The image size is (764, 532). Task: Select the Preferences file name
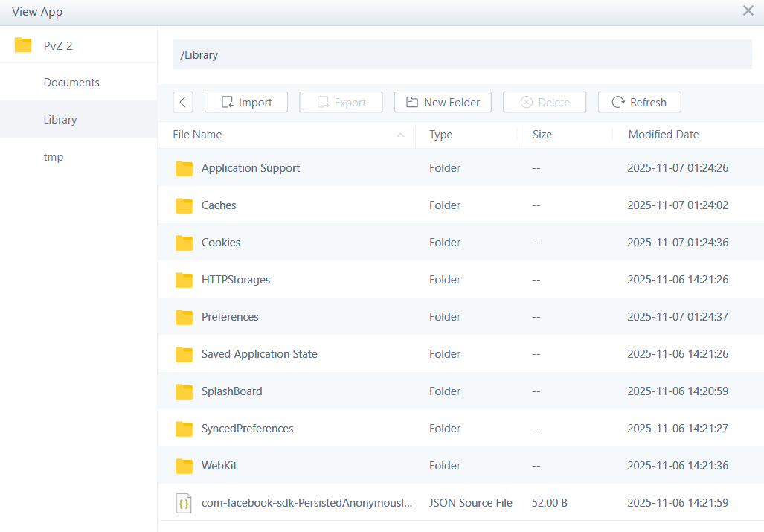[x=230, y=317]
